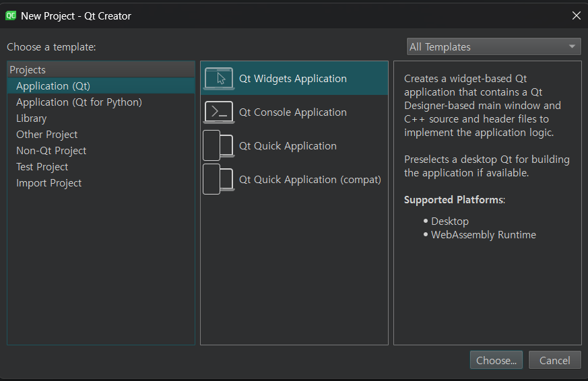Click the WebAssembly Runtime platform entry
The width and height of the screenshot is (588, 381).
484,235
